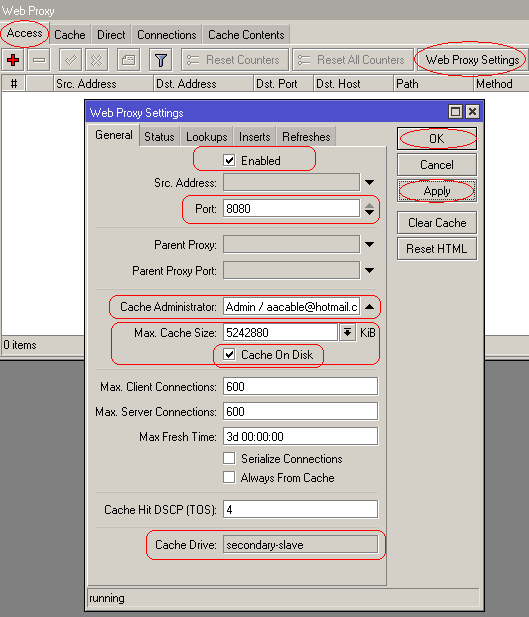This screenshot has height=617, width=529.
Task: Expand the Parent Proxy field arrow
Action: 369,244
